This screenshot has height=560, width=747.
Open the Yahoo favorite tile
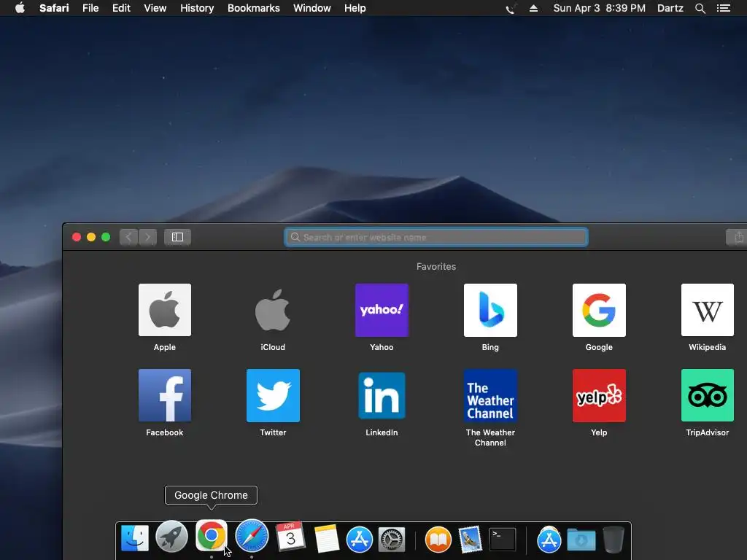(382, 310)
